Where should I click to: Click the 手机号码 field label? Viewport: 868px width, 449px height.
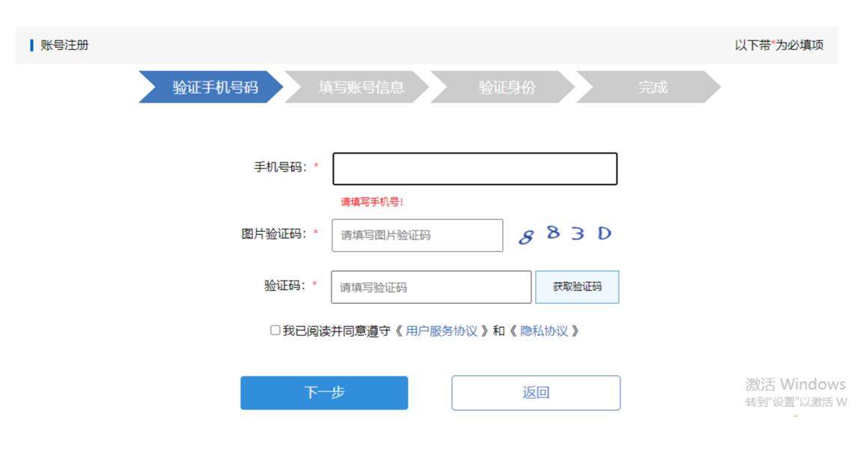tap(281, 168)
